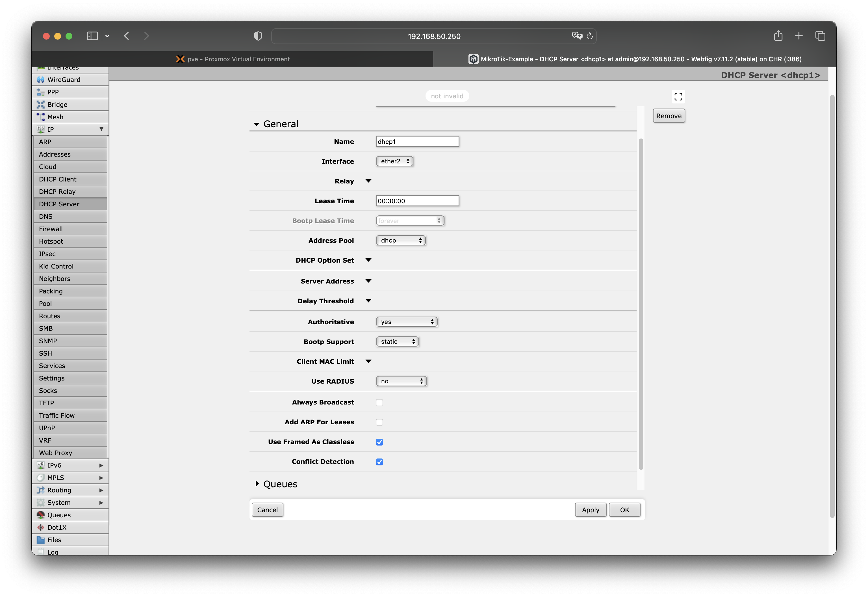
Task: Open the Interface ether2 dropdown
Action: tap(395, 161)
